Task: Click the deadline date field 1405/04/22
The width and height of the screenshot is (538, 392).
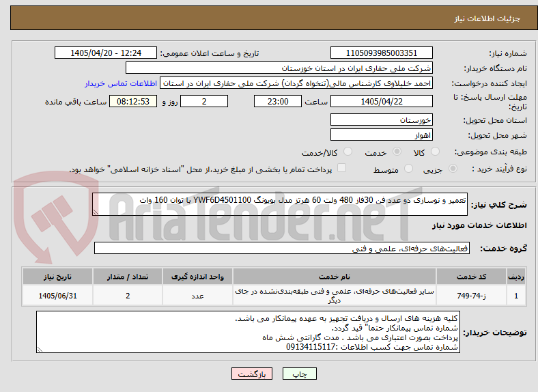Action: click(x=382, y=101)
